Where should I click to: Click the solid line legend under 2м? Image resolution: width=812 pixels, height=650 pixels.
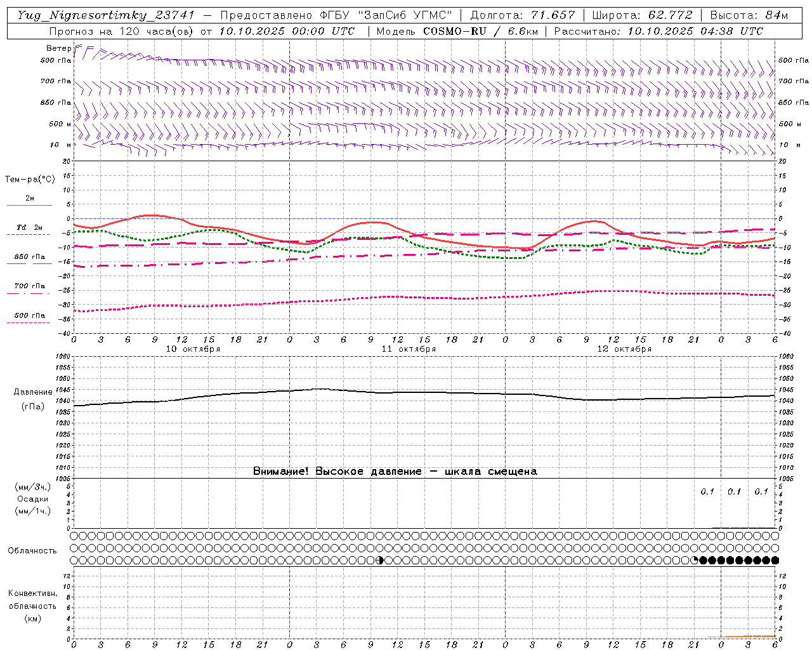coord(29,205)
